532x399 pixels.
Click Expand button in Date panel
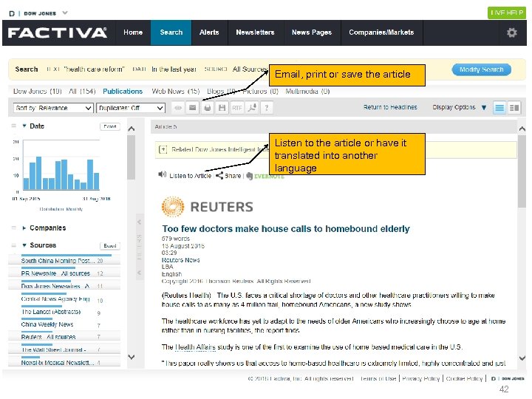point(110,126)
